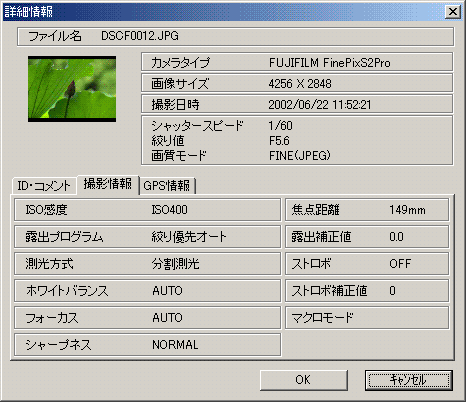Select the 撮影日時 date value
The width and height of the screenshot is (466, 402).
tap(320, 105)
